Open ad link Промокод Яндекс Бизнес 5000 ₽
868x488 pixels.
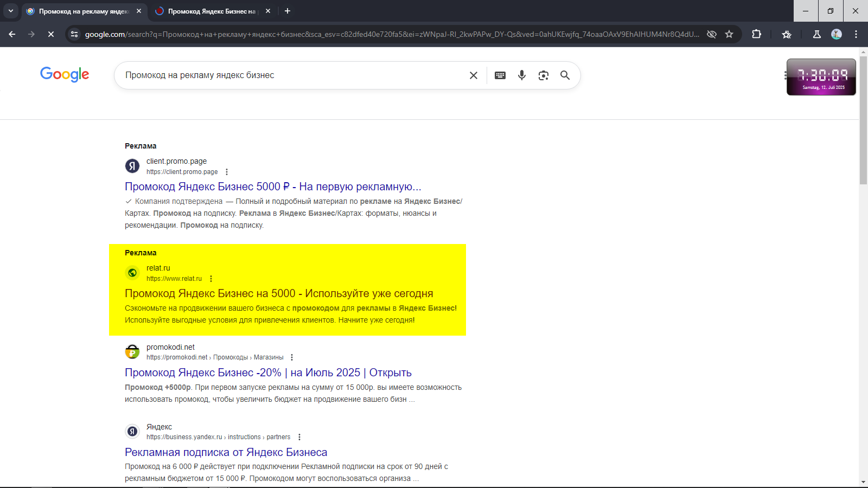[x=273, y=187]
